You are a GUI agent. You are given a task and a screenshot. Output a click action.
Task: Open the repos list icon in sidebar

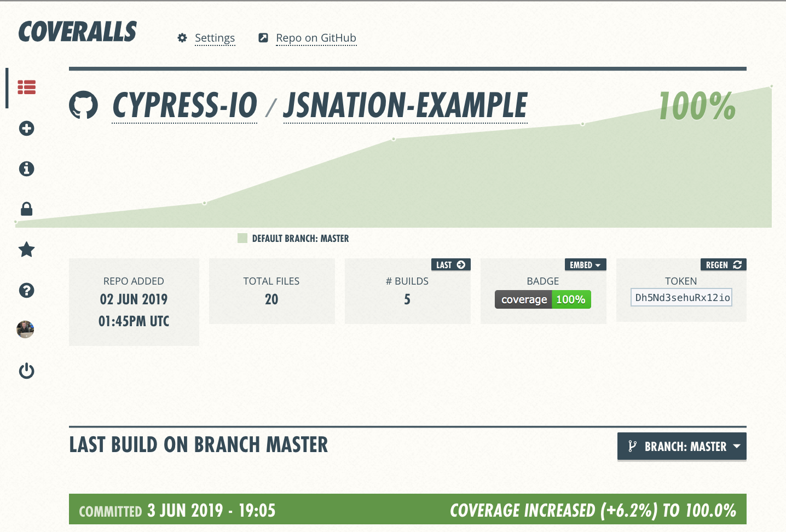pyautogui.click(x=26, y=88)
